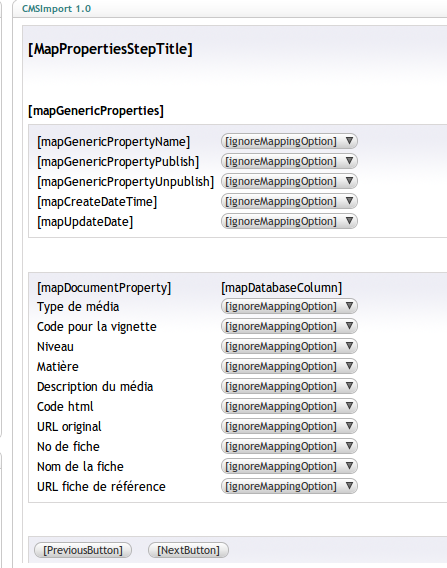
Task: Click the mapDatabaseColumn header label
Action: pyautogui.click(x=281, y=288)
